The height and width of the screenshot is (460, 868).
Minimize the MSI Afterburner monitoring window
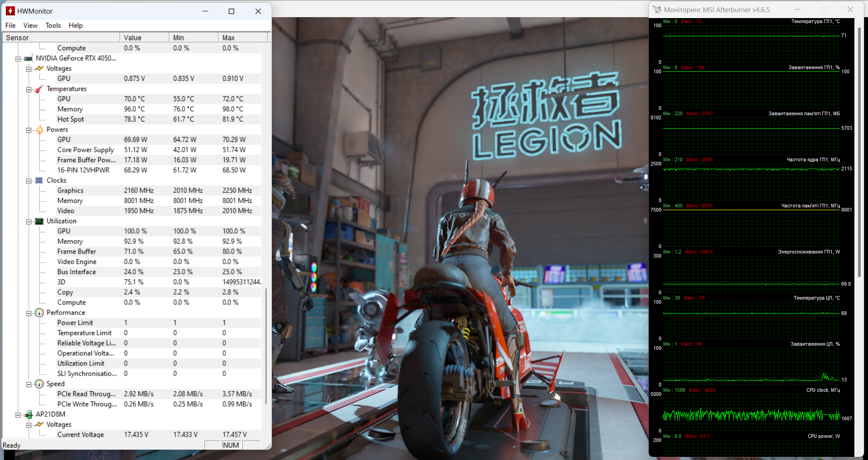(x=797, y=9)
